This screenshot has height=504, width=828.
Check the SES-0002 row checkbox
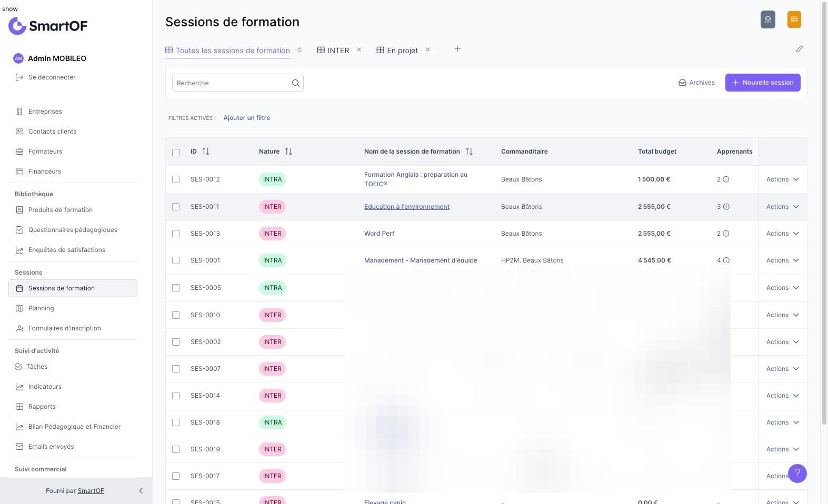tap(176, 342)
